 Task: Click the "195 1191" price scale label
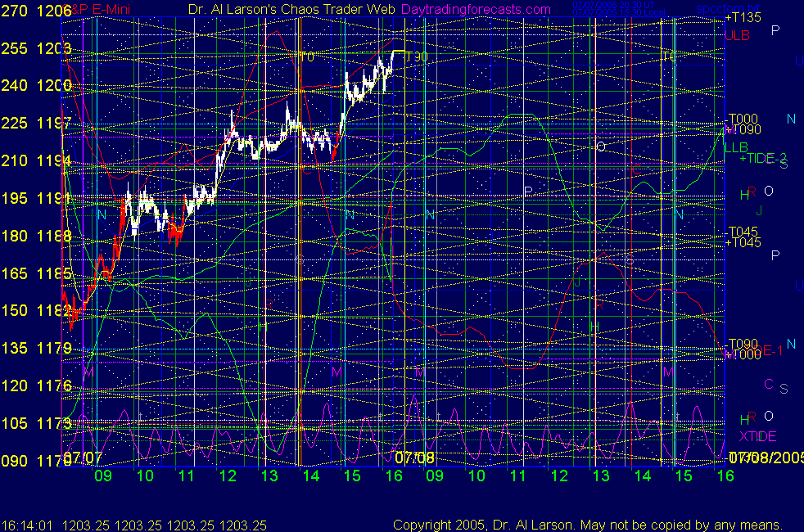[36, 198]
